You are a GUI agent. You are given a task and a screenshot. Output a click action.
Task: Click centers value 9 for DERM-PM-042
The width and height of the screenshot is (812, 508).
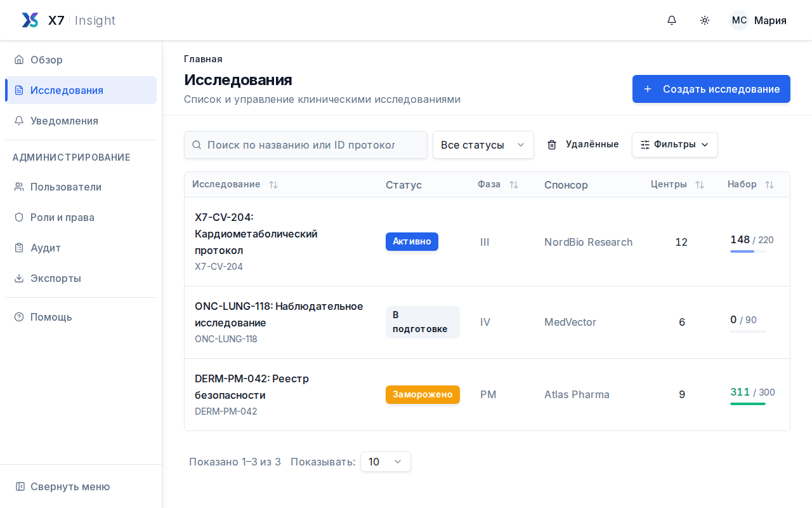(x=682, y=394)
